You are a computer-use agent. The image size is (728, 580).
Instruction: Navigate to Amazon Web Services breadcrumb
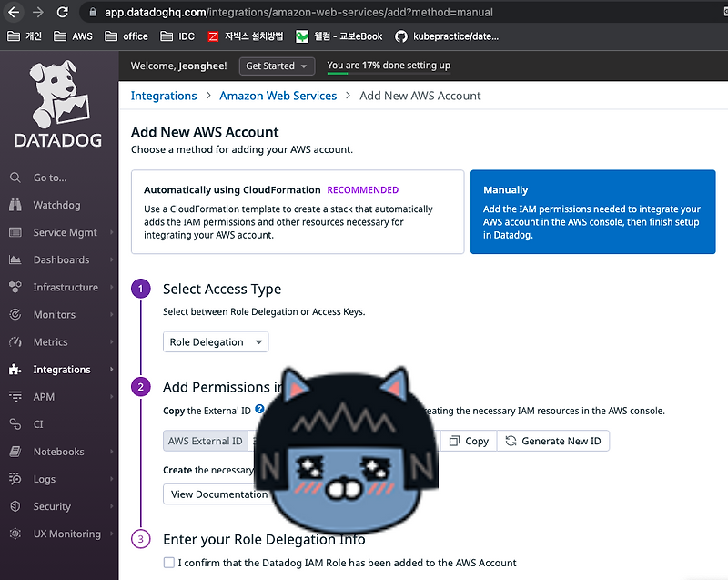(278, 95)
